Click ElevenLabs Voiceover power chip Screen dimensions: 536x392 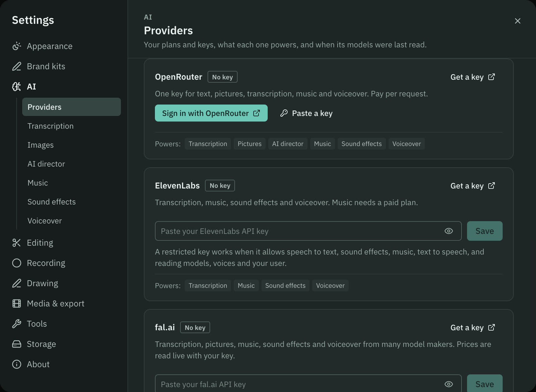coord(330,285)
